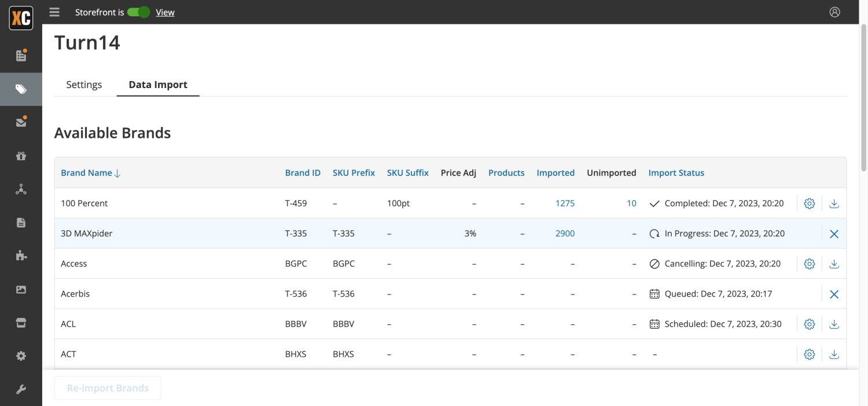Open the puzzle piece add-ons icon
The height and width of the screenshot is (406, 868).
pos(21,256)
